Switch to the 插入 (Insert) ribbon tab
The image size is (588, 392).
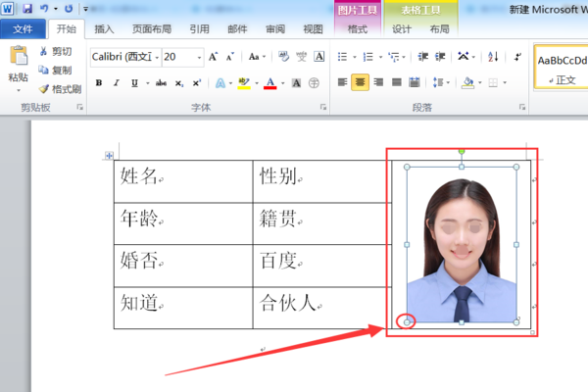[104, 29]
